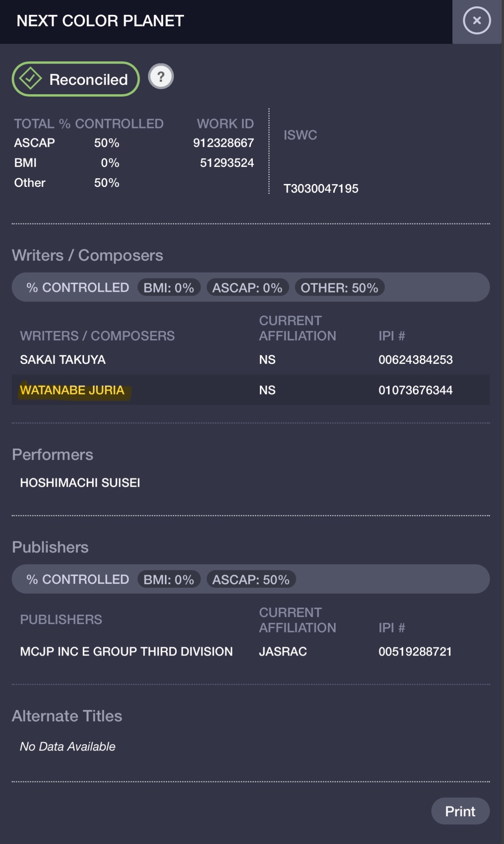Print the work details
The height and width of the screenshot is (844, 504).
[460, 811]
